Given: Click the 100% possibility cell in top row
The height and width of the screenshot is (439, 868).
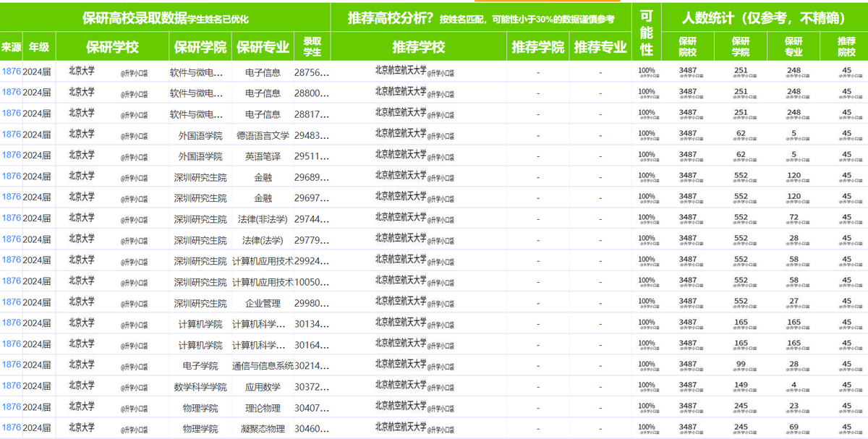Looking at the screenshot, I should tap(647, 69).
